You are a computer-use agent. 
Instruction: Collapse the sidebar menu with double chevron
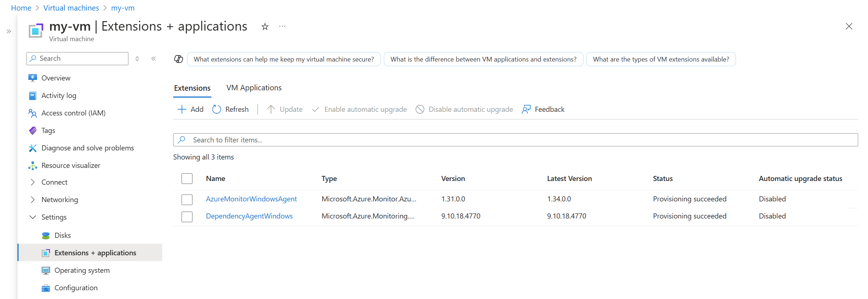(154, 59)
